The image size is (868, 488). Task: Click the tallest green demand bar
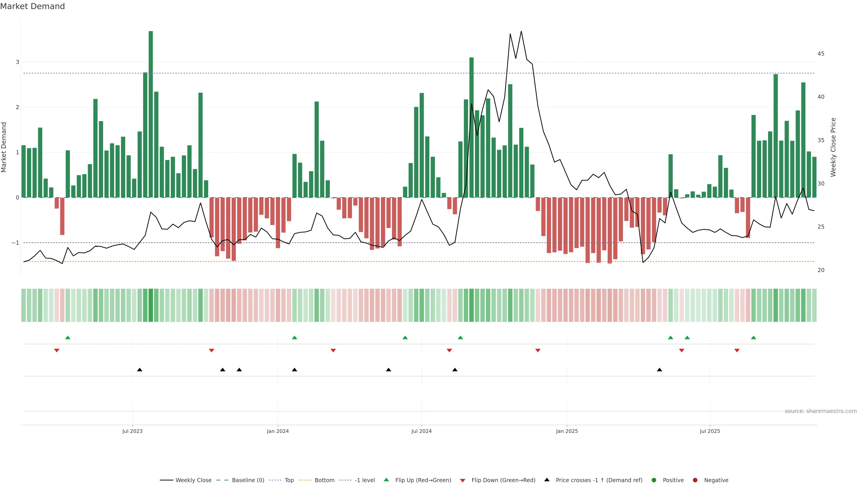(x=151, y=115)
